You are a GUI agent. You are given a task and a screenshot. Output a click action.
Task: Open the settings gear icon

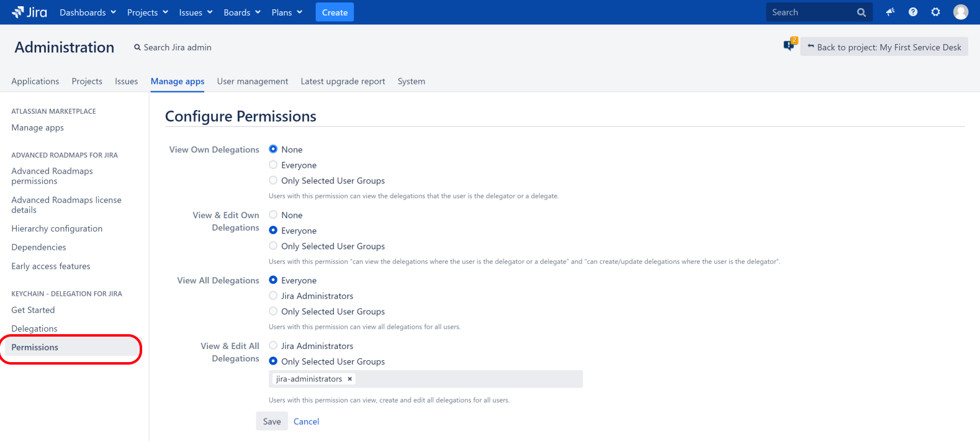(x=935, y=12)
